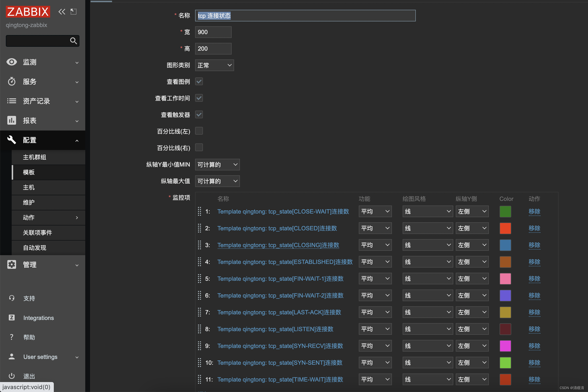Click the search magnifier icon
Image resolution: width=588 pixels, height=392 pixels.
point(73,41)
